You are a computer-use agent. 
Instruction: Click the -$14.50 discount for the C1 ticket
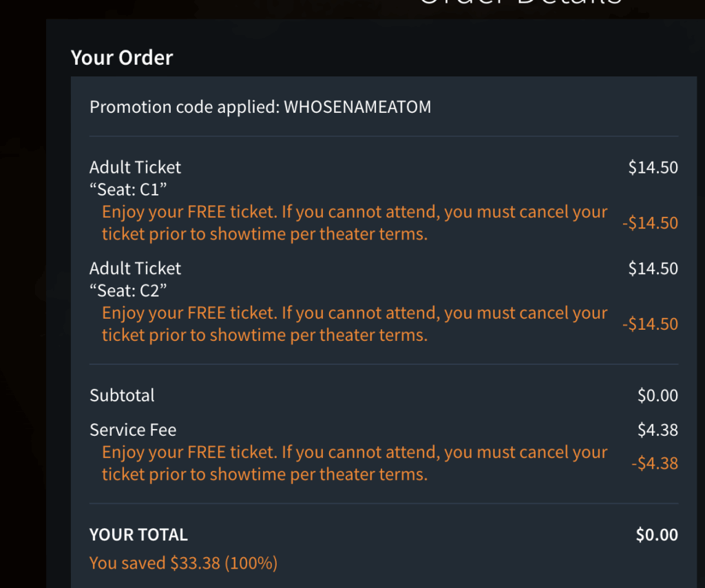(649, 223)
